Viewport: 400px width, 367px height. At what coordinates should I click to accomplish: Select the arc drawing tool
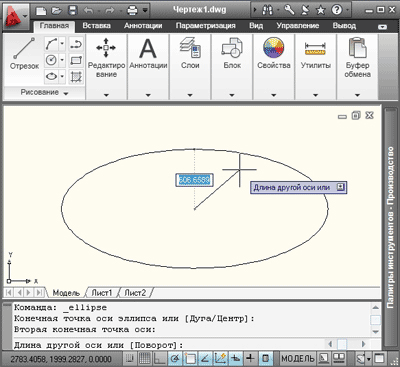51,44
